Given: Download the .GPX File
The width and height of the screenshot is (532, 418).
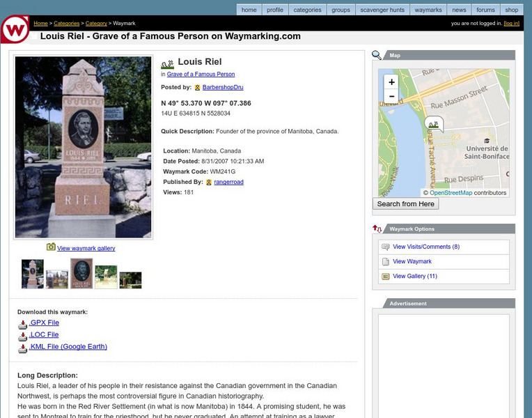Looking at the screenshot, I should click(x=44, y=323).
